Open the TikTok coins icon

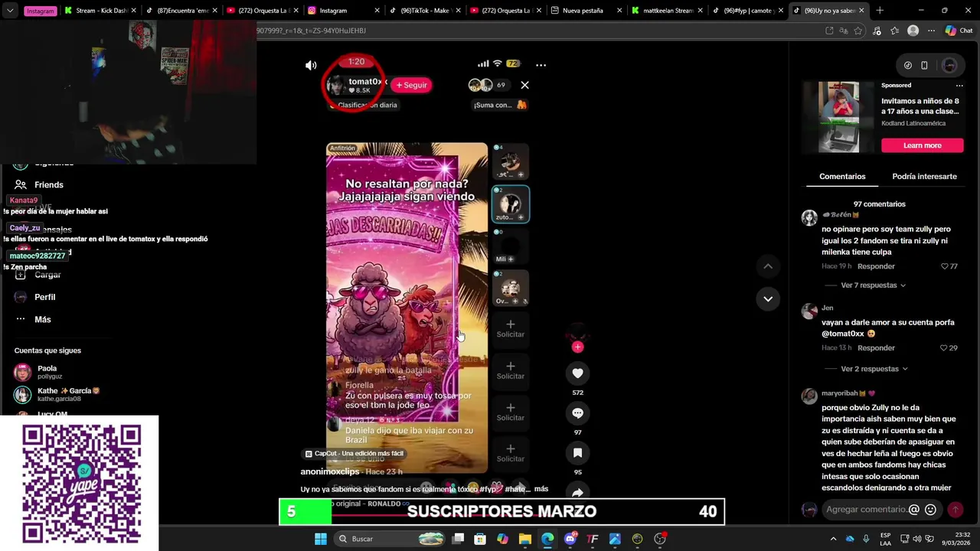pos(908,65)
